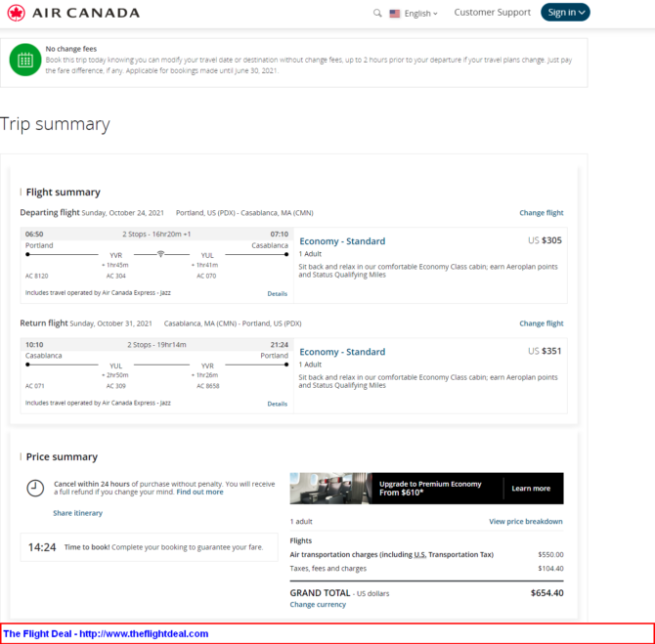This screenshot has height=644, width=655.
Task: Click the 14:24 booking countdown timer
Action: [42, 547]
